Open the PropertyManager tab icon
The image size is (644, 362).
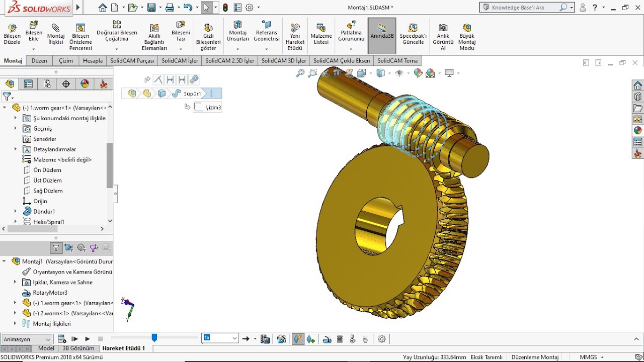tap(28, 84)
